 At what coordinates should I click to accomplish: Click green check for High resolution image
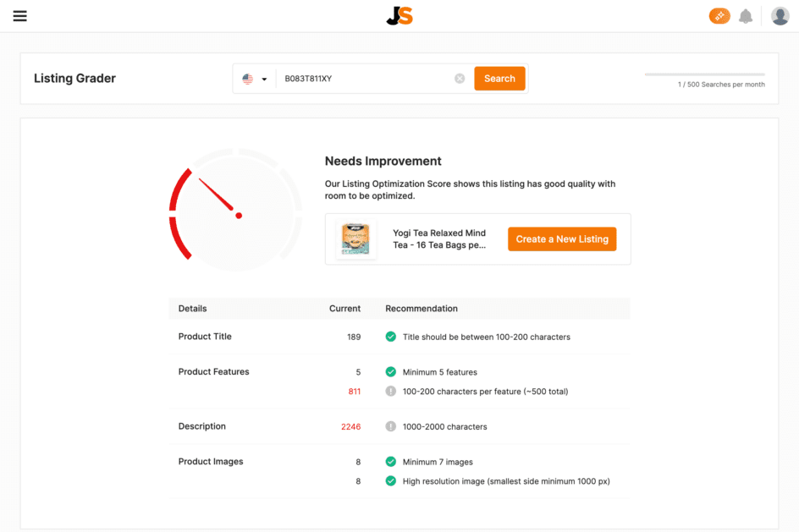[391, 480]
